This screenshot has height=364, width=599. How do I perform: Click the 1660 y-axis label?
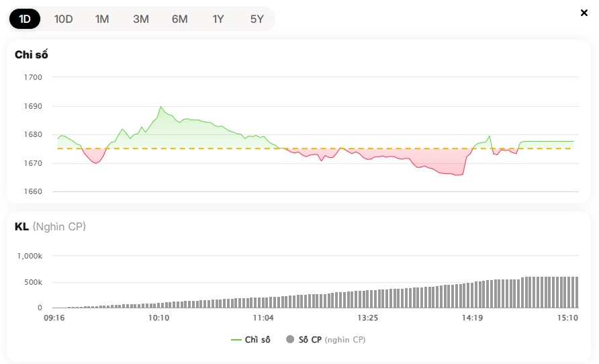coord(33,191)
